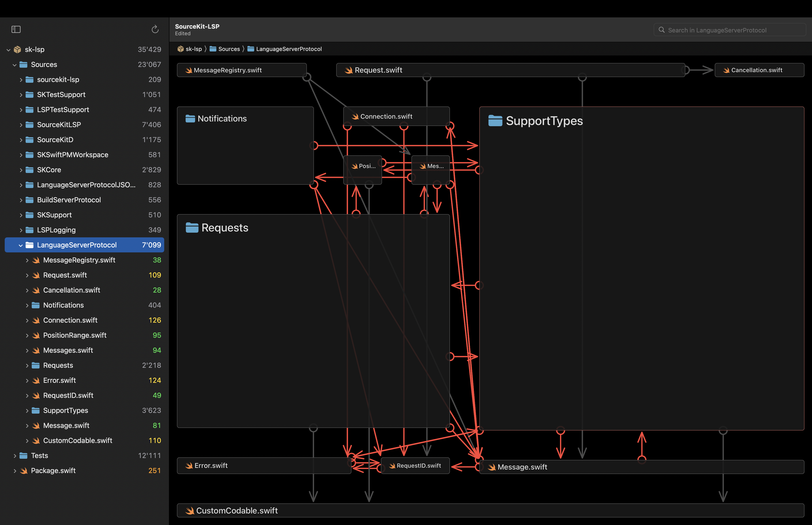Viewport: 812px width, 525px height.
Task: Click the Swift icon beside PositionRange.swift in sidebar
Action: tap(36, 335)
